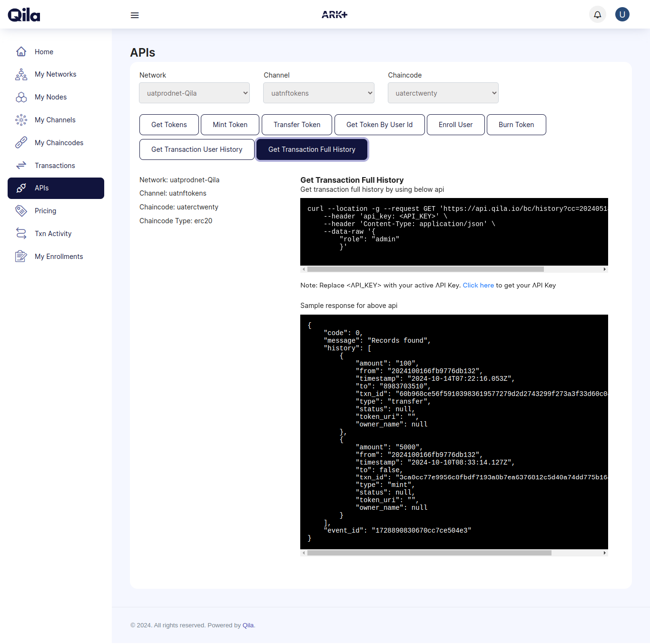
Task: Click the Home house icon
Action: click(x=21, y=51)
